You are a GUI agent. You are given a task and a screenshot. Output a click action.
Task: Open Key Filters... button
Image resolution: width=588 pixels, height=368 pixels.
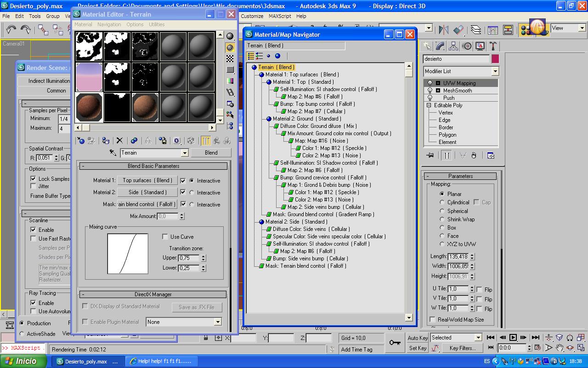coord(463,348)
